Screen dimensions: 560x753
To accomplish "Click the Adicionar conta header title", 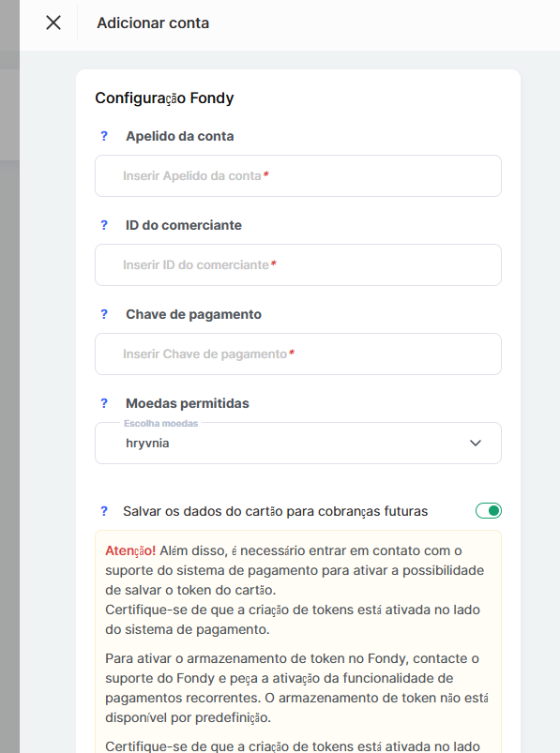I will (153, 23).
